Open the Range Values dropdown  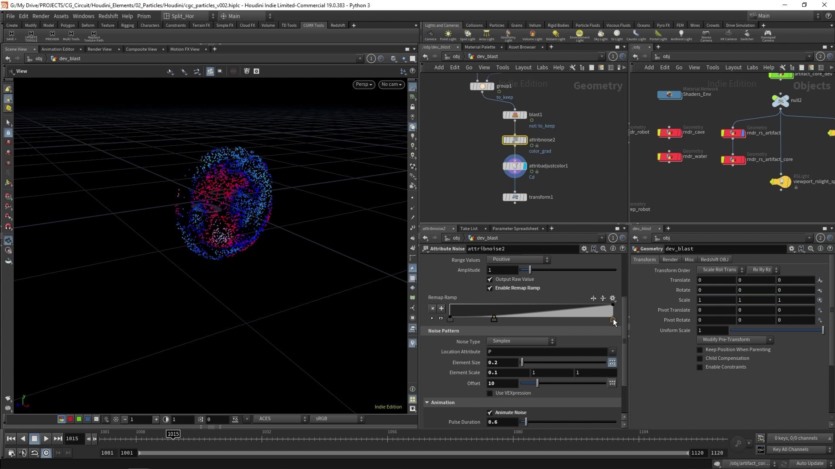[x=518, y=259]
